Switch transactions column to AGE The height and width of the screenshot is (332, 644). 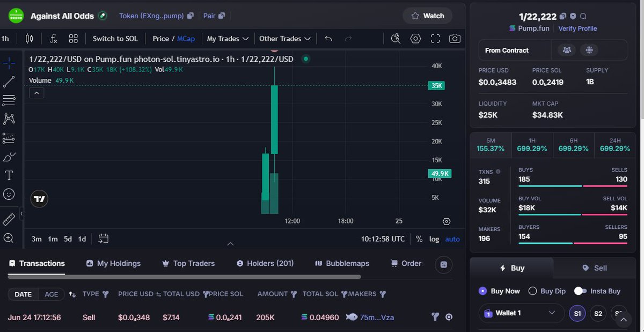(x=52, y=294)
